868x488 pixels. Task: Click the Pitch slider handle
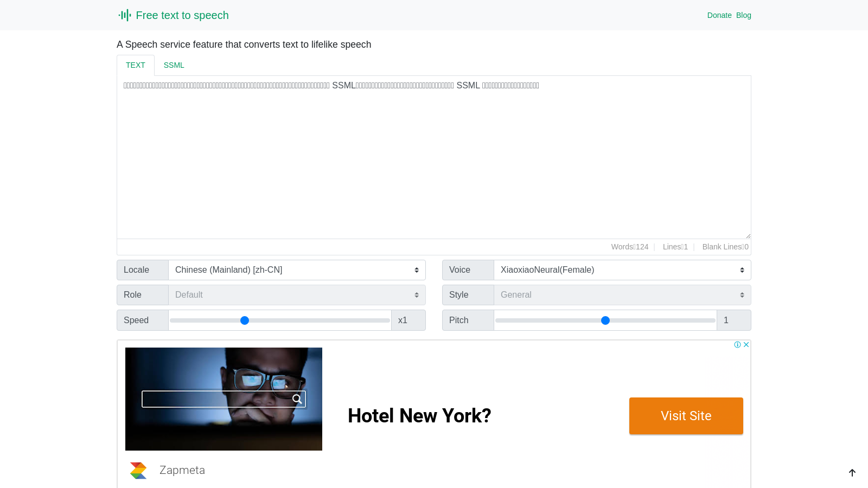coord(605,320)
